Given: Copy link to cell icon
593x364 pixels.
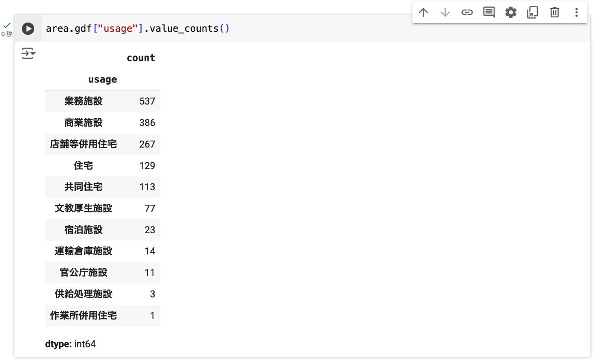Looking at the screenshot, I should click(467, 12).
